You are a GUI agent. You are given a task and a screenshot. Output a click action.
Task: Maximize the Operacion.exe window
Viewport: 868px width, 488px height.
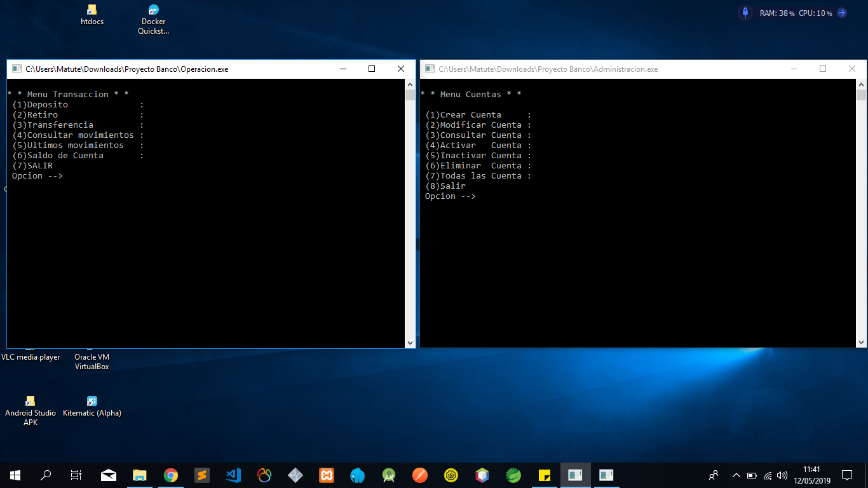372,69
